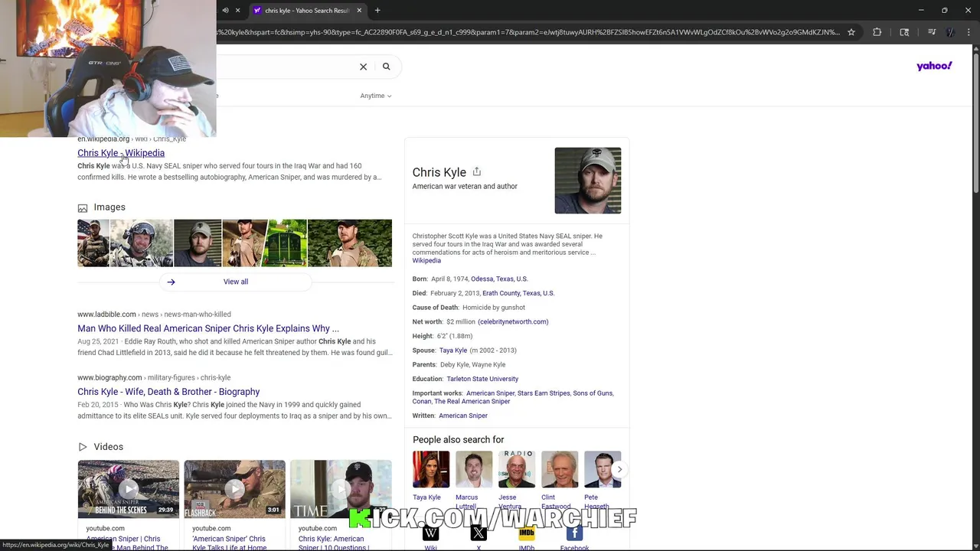Open Chris Kyle - Wife, Death & Brother biography
The height and width of the screenshot is (551, 980).
tap(168, 392)
